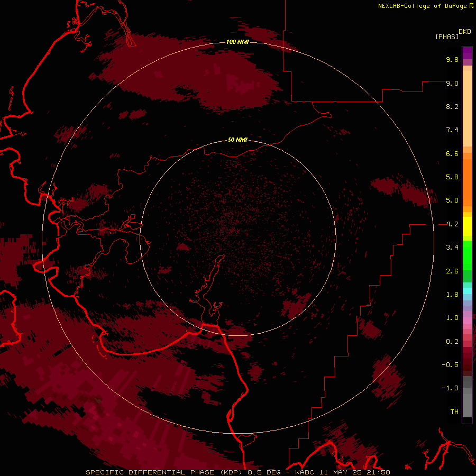The width and height of the screenshot is (476, 476).
Task: Click the 1.0 value on the color scale
Action: click(452, 318)
